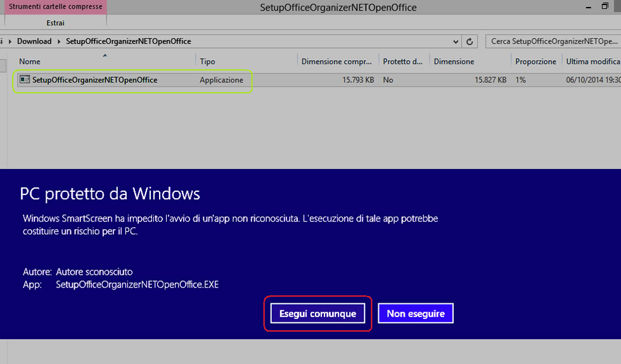Viewport: 621px width, 364px height.
Task: Click the refresh icon beside address bar
Action: (x=470, y=41)
